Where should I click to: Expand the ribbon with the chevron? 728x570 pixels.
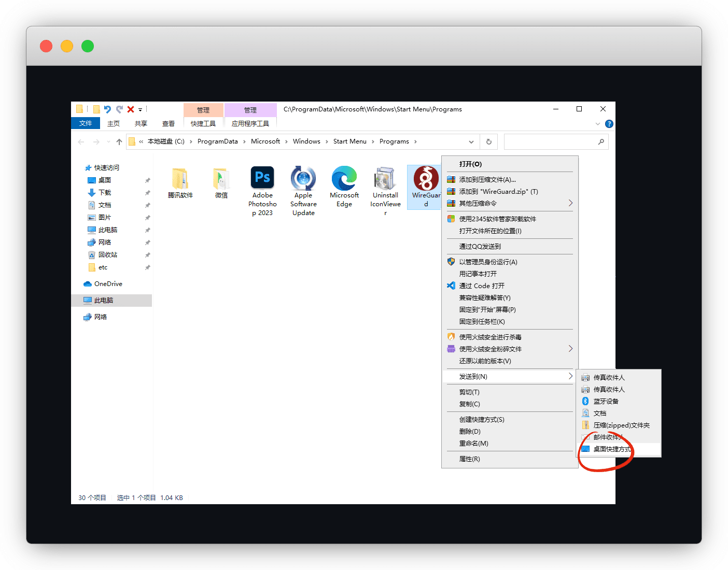(x=597, y=124)
